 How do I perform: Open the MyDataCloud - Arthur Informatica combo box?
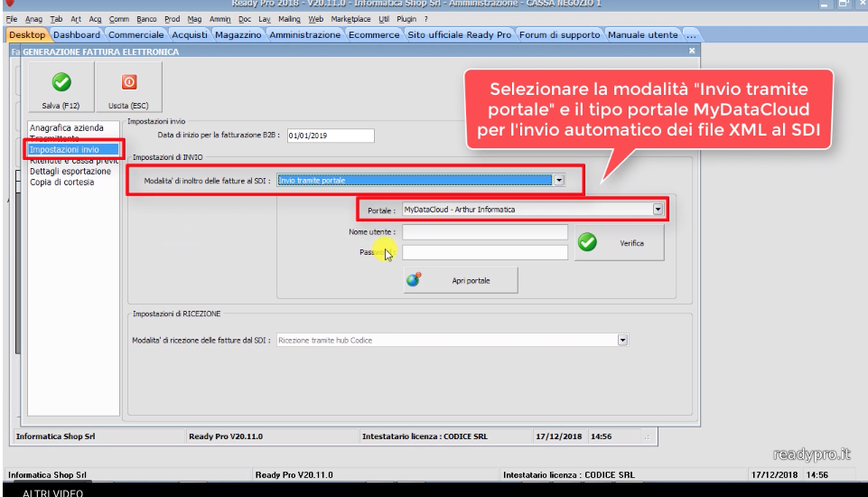pos(533,210)
